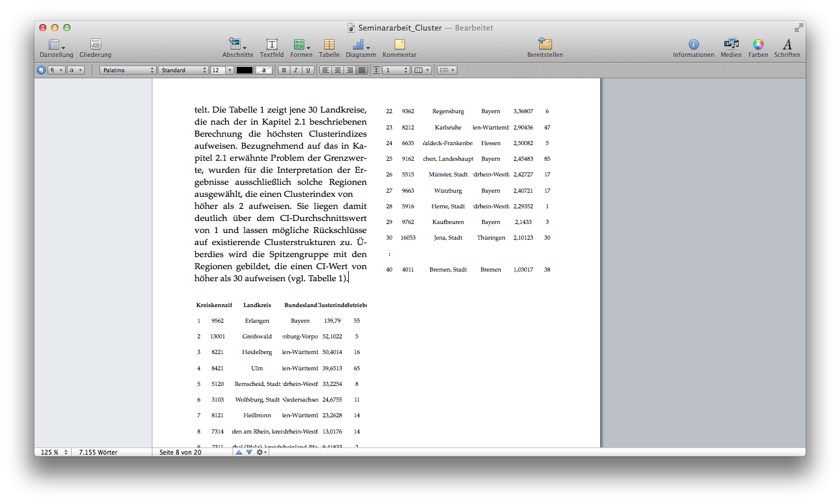Toggle bold formatting
840x504 pixels.
284,70
